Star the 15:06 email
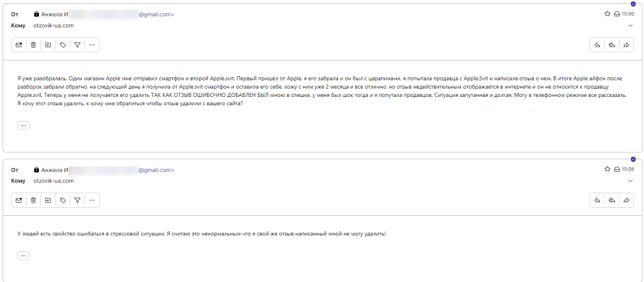Screen dimensions: 644x282 608,13
